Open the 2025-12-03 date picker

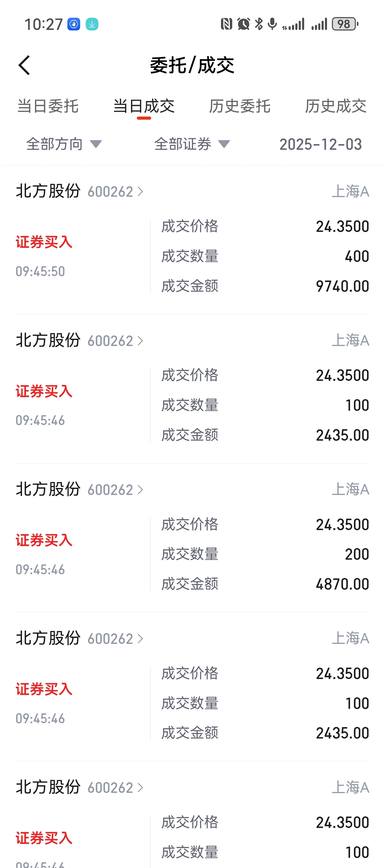pyautogui.click(x=320, y=144)
